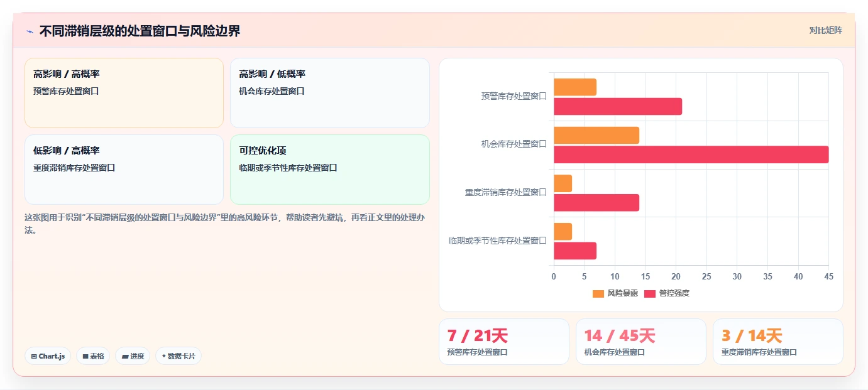This screenshot has width=868, height=390.
Task: Toggle the 风险暴露 legend orange swatch
Action: tap(598, 293)
